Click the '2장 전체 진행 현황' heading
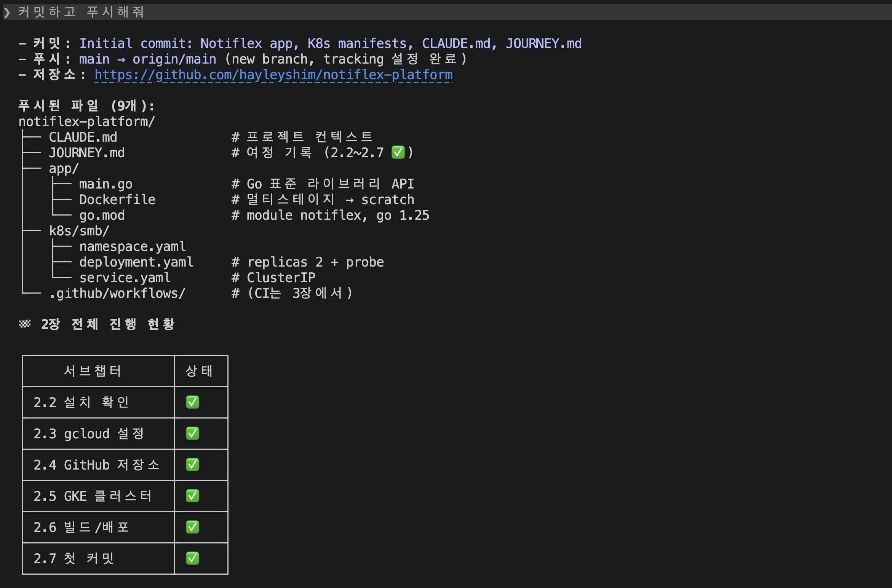Image resolution: width=892 pixels, height=588 pixels. point(108,324)
